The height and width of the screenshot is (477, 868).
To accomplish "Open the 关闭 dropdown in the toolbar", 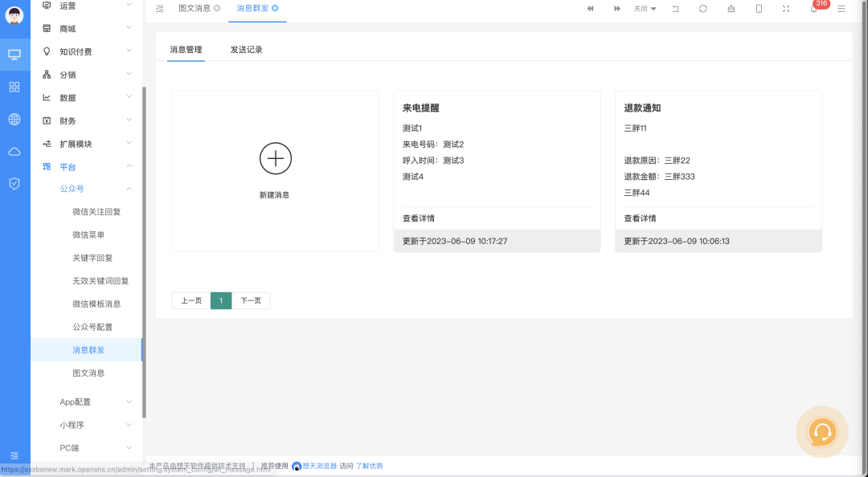I will tap(645, 8).
